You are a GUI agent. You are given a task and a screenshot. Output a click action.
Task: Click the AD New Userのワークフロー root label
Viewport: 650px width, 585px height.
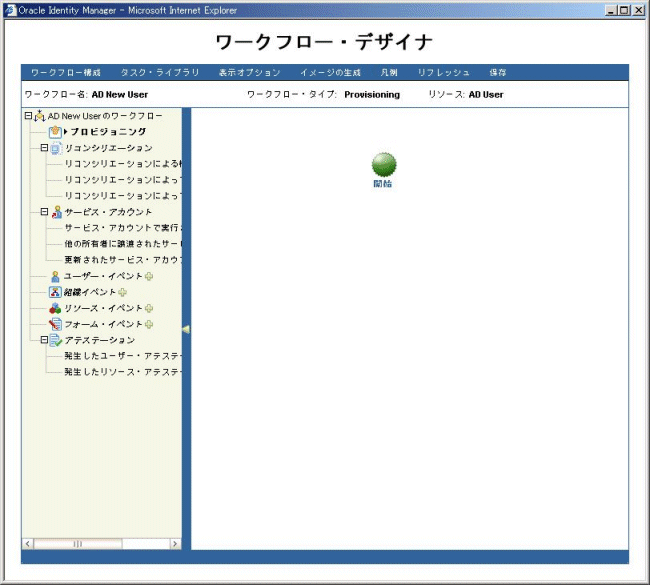(x=105, y=116)
